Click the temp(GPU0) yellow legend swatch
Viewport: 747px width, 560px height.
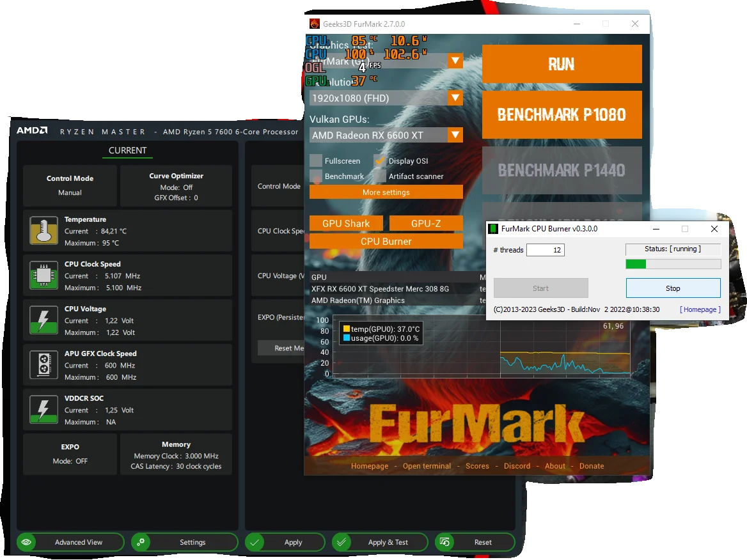pos(347,329)
